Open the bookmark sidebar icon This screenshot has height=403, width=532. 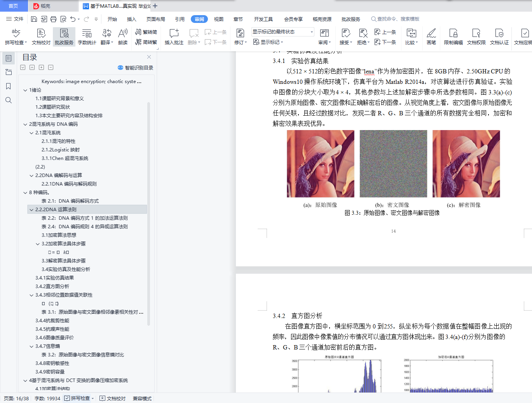point(9,86)
